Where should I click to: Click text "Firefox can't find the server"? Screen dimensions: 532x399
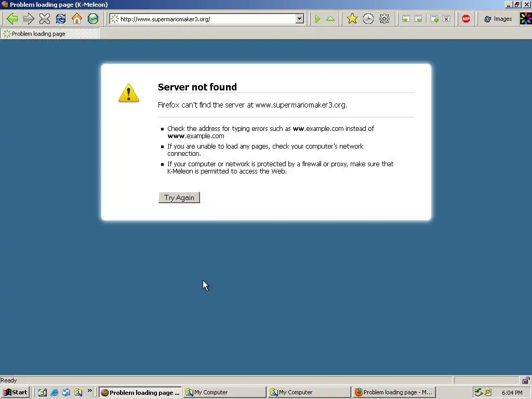(x=201, y=105)
